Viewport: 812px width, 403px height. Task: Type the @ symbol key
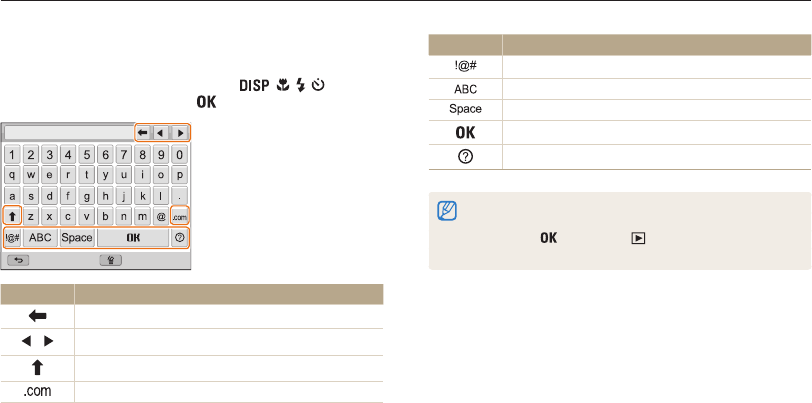coord(160,215)
